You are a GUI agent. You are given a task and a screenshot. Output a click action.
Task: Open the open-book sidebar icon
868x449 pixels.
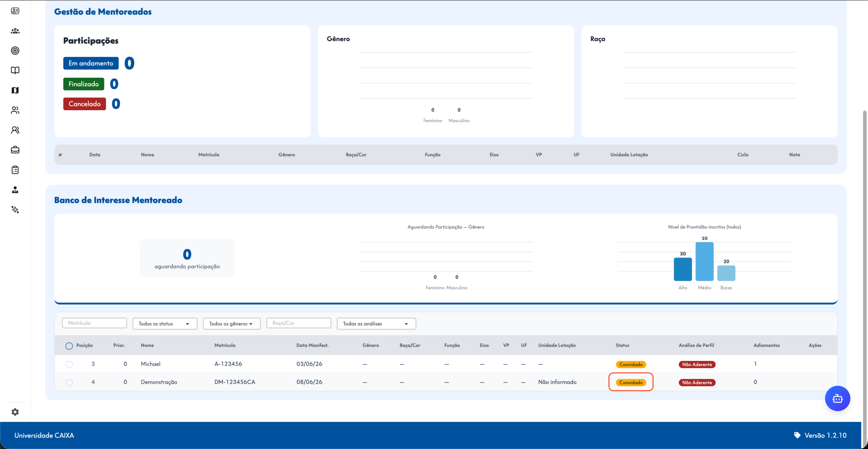(15, 70)
